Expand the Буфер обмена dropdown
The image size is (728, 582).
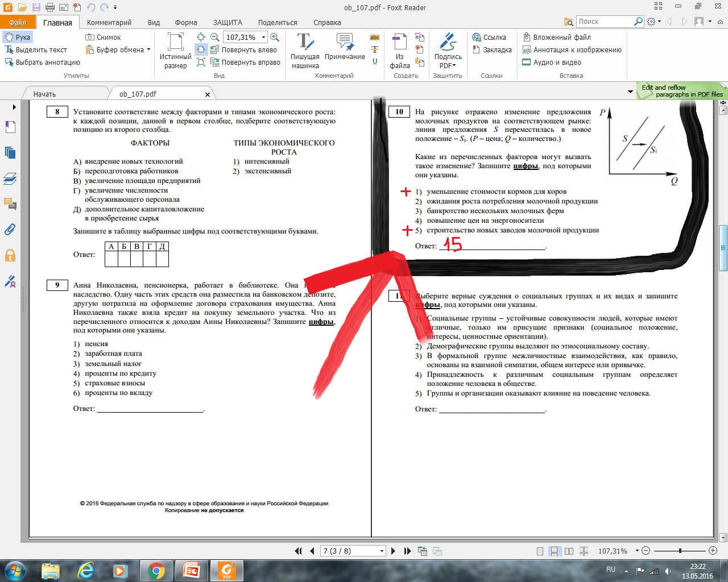(x=148, y=49)
